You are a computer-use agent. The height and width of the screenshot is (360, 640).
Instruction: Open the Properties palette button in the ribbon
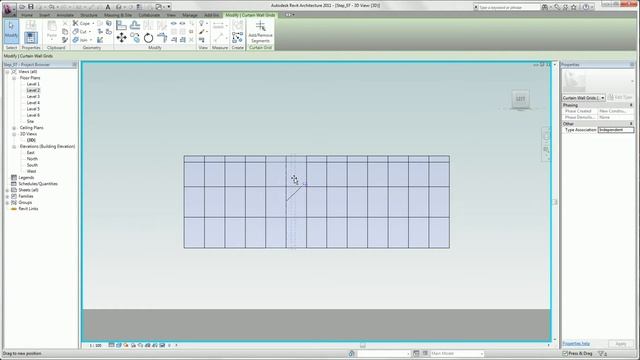tap(31, 38)
